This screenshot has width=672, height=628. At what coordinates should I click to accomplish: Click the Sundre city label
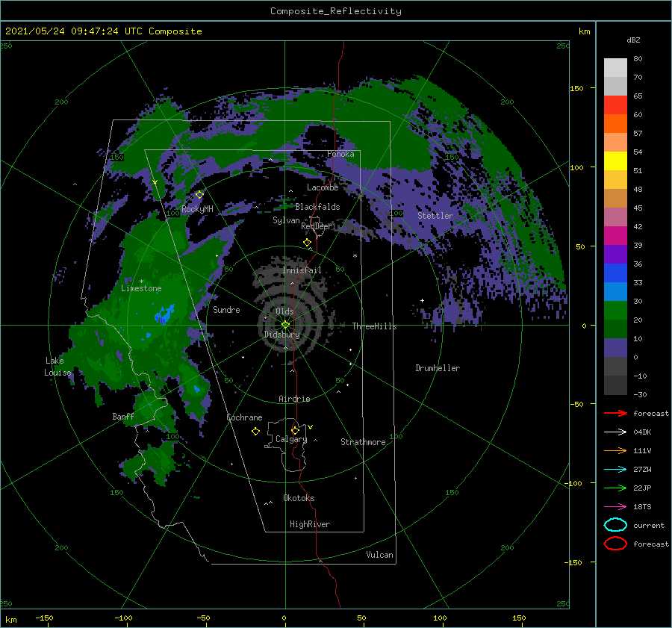tap(227, 309)
